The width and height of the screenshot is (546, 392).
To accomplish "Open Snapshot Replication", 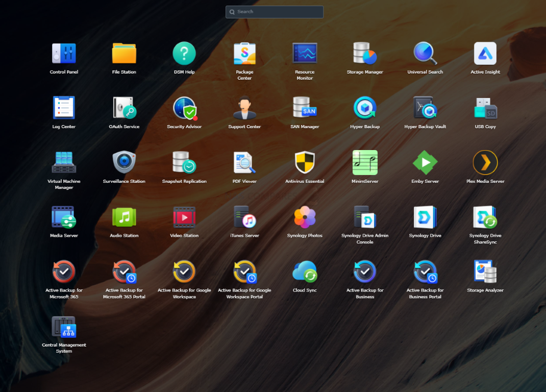I will 184,162.
